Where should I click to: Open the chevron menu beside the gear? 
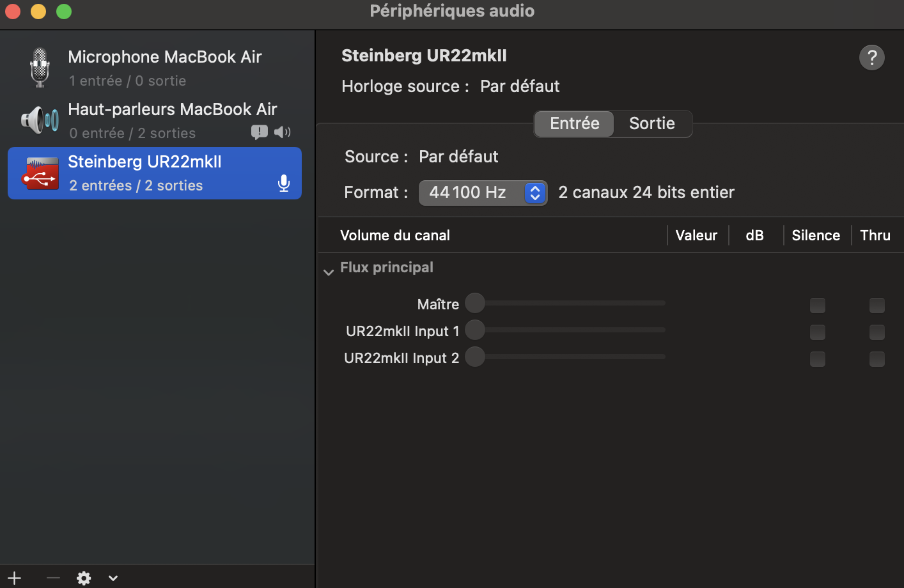113,578
